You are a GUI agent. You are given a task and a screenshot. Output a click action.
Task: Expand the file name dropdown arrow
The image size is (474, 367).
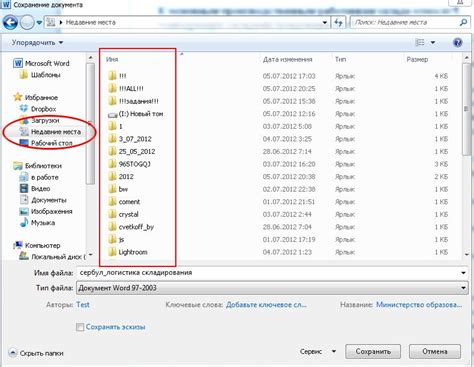[x=463, y=273]
